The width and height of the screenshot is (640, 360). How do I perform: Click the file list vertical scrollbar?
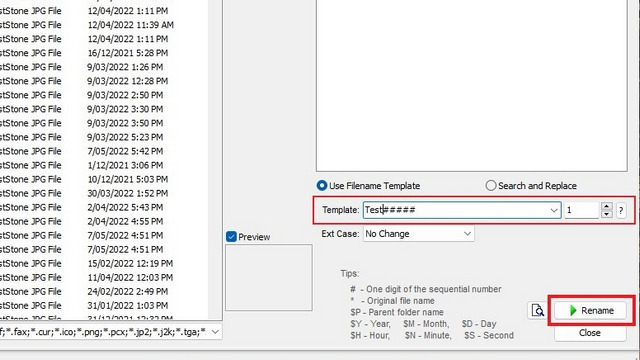tap(215, 159)
